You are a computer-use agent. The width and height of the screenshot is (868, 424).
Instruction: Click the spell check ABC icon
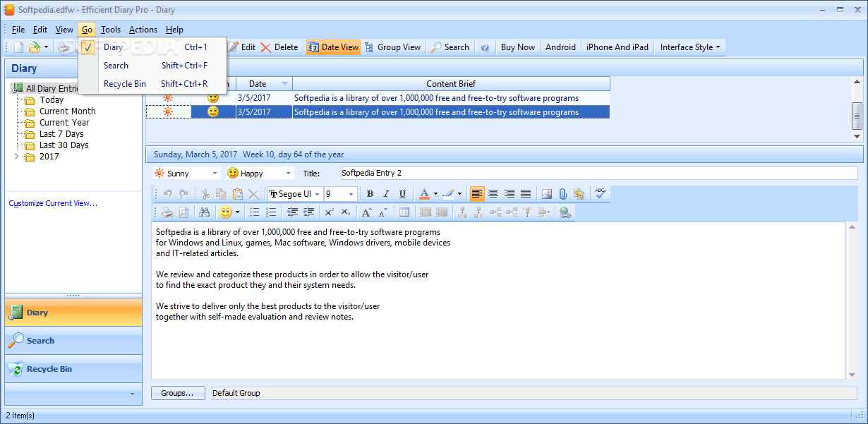pos(601,193)
